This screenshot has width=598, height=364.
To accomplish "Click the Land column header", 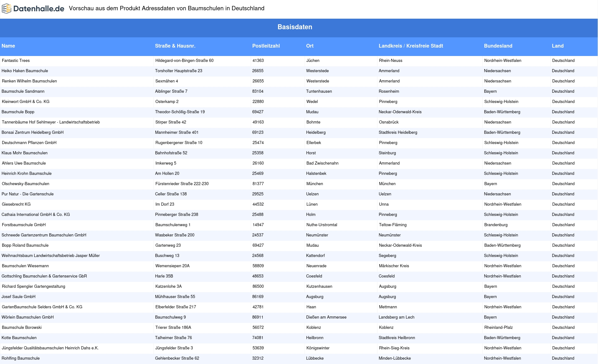I will coord(558,46).
